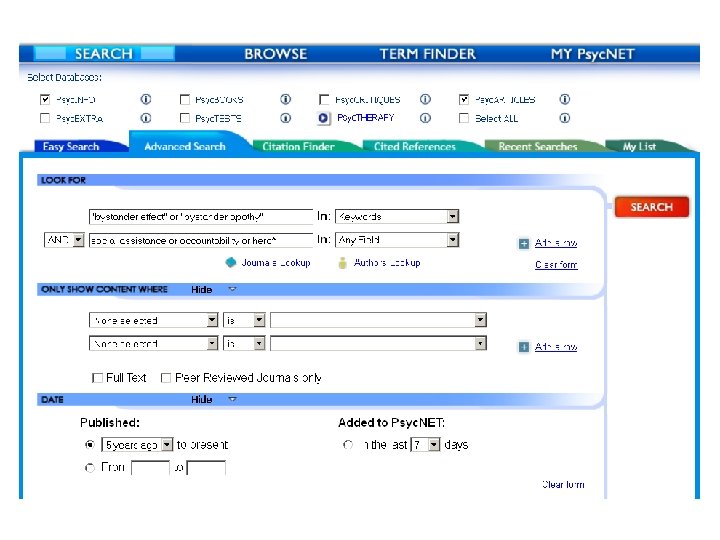Open first row 'is' operator dropdown
The height and width of the screenshot is (540, 720).
click(244, 320)
